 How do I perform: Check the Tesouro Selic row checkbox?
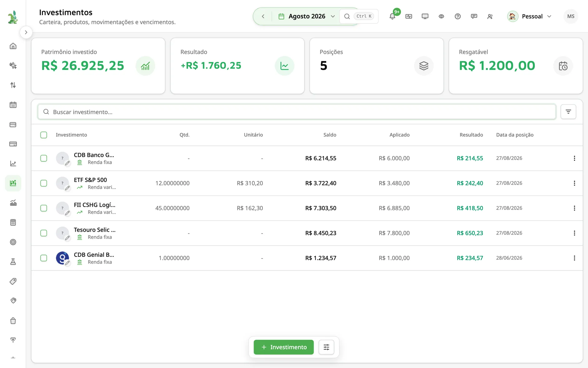(x=44, y=233)
